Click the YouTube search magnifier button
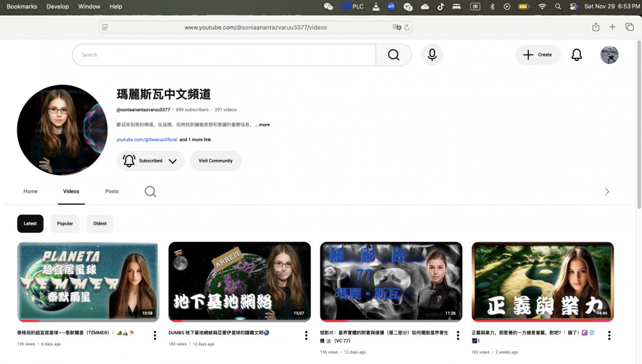This screenshot has width=642, height=364. pyautogui.click(x=393, y=55)
